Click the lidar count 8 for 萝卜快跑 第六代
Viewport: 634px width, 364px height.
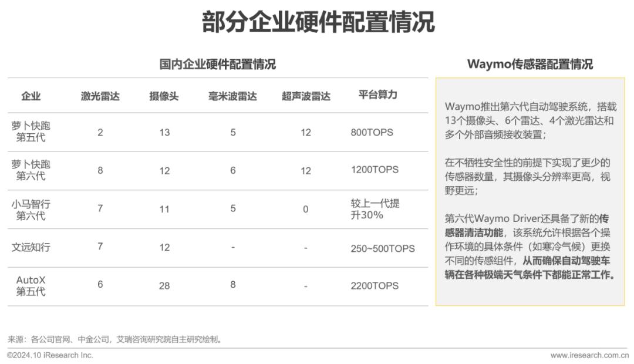coord(100,170)
